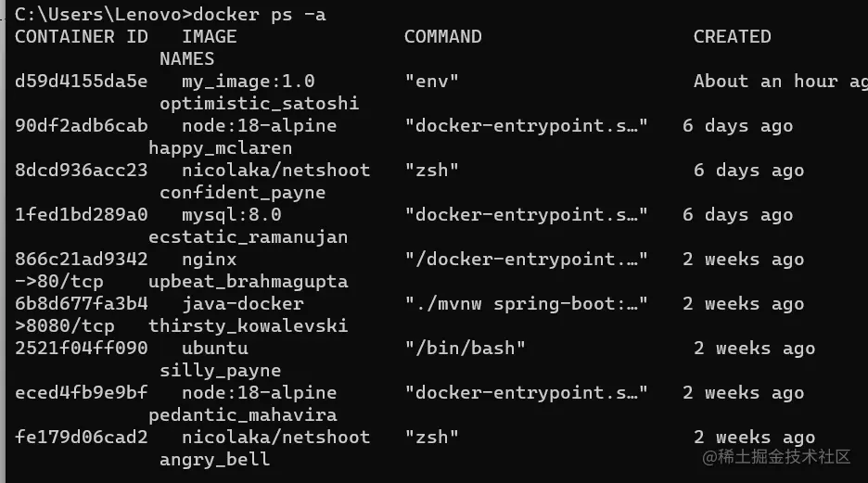Select the java-docker image entry
Screen dimensions: 868x483
click(242, 304)
